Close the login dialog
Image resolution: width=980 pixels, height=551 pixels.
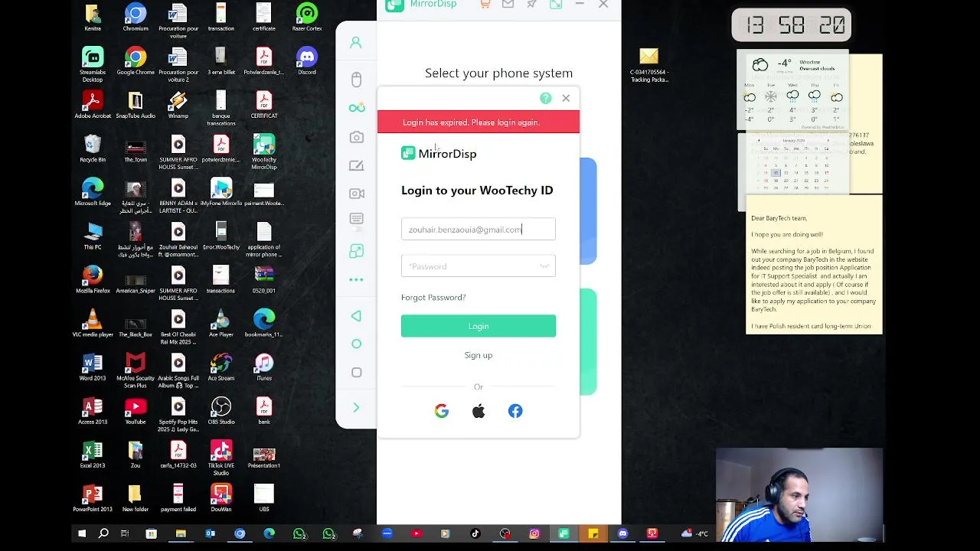[566, 98]
